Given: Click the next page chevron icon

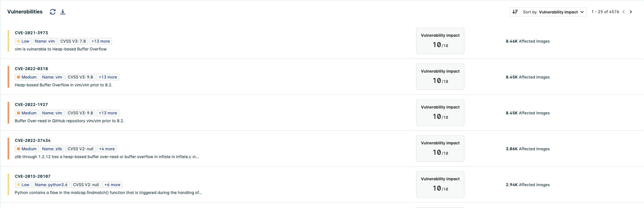Looking at the screenshot, I should (x=631, y=11).
